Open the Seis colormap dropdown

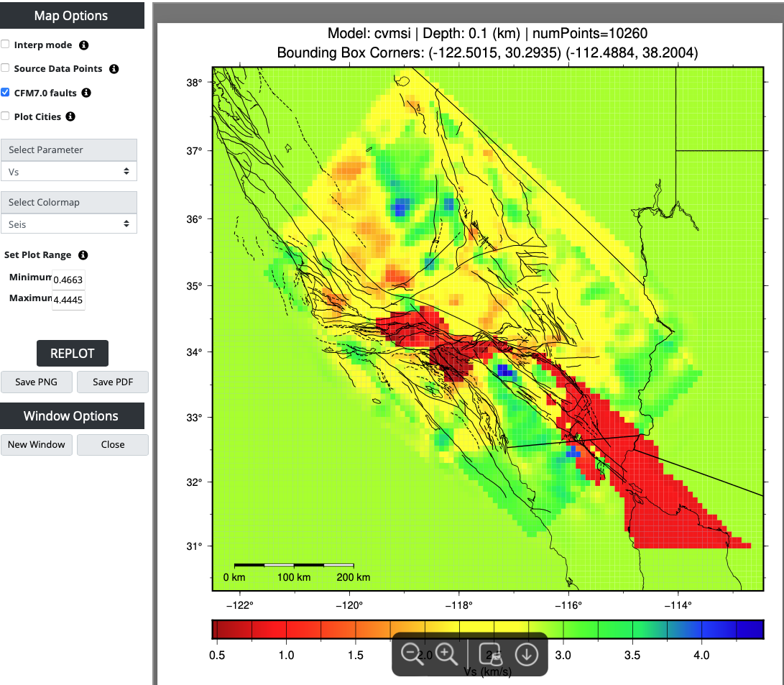(69, 224)
